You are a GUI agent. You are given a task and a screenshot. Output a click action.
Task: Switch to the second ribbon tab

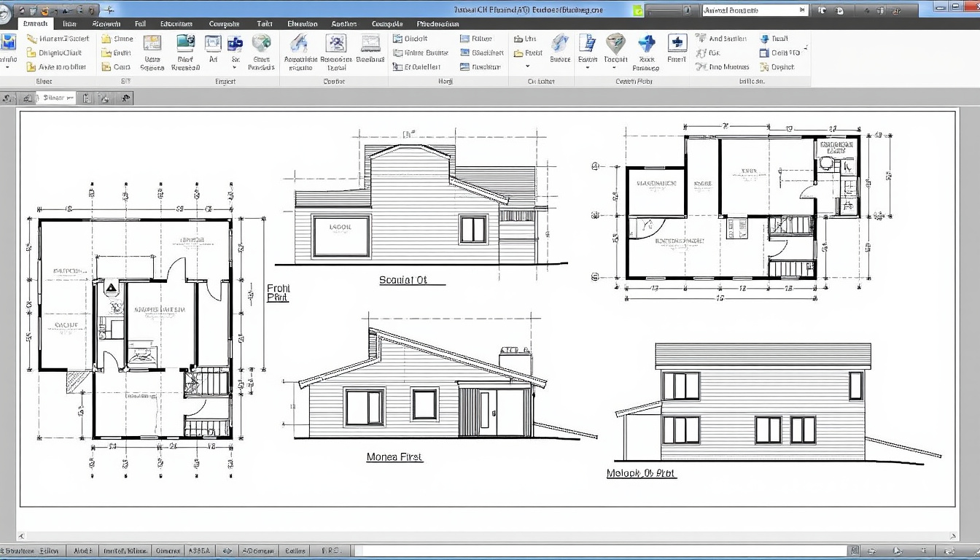point(69,23)
